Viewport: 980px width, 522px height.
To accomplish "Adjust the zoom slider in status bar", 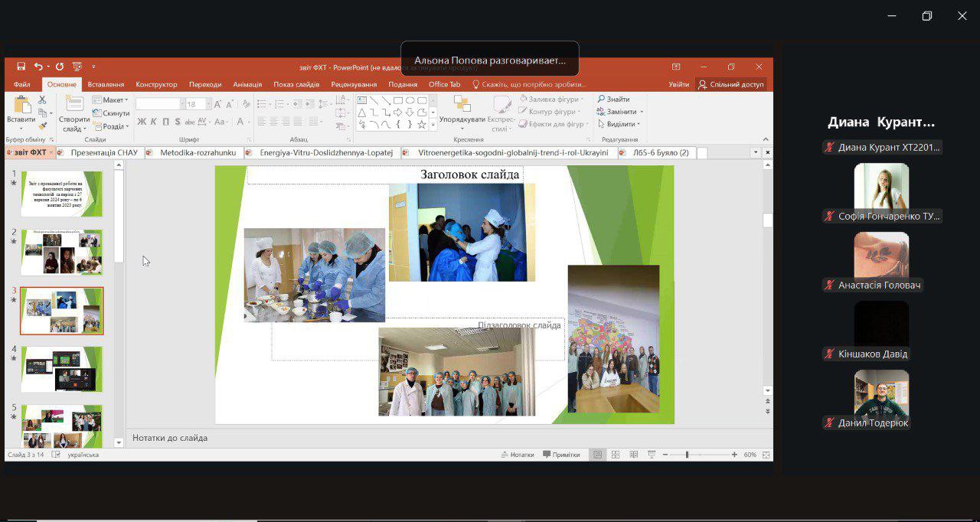I will [x=687, y=455].
